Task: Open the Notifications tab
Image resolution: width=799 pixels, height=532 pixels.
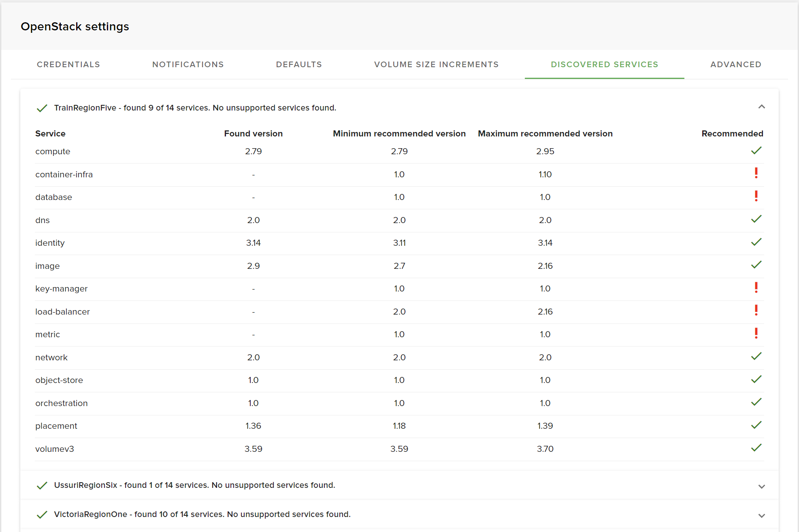Action: (188, 64)
